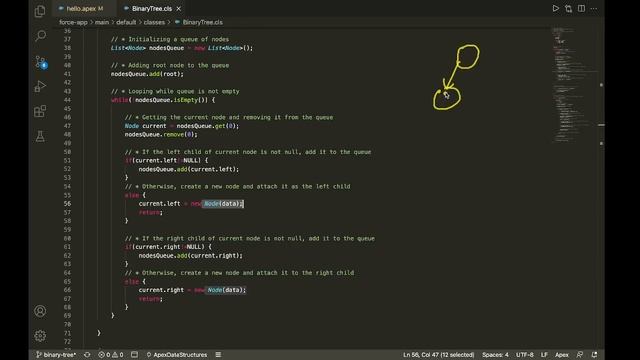Click 'nodesQueue.add(current.left);' on line 52
Image resolution: width=640 pixels, height=360 pixels.
(x=189, y=169)
